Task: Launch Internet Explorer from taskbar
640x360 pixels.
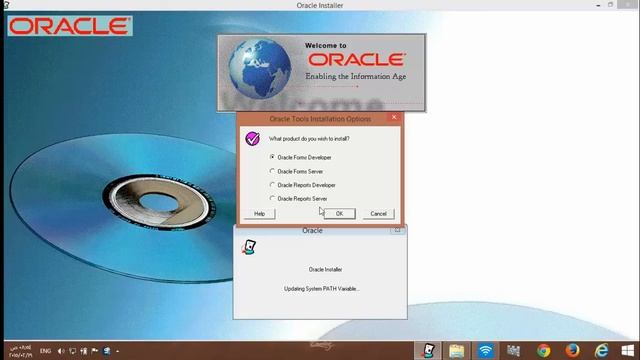Action: [601, 351]
